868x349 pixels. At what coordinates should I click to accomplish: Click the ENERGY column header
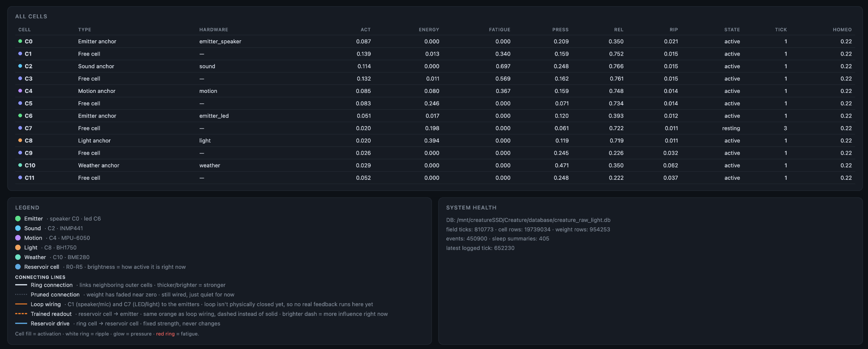tap(429, 30)
